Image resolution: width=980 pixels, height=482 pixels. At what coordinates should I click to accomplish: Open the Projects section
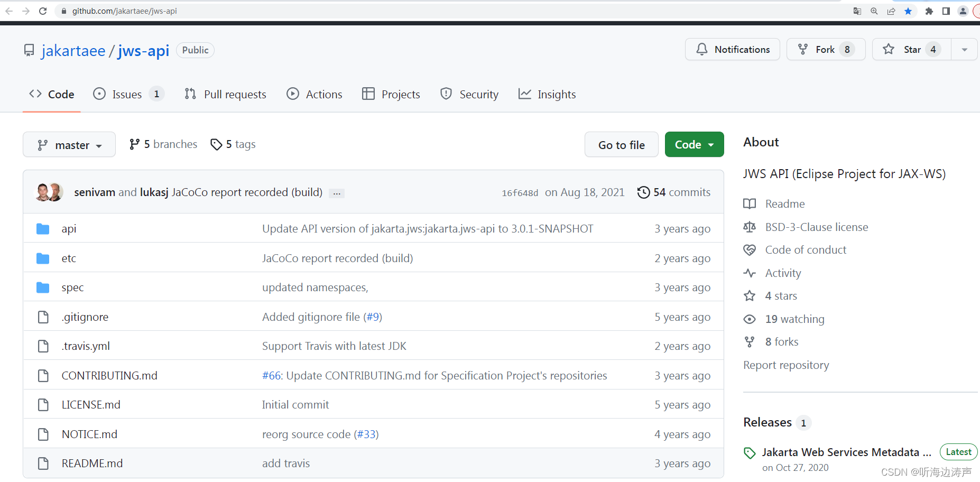[391, 94]
